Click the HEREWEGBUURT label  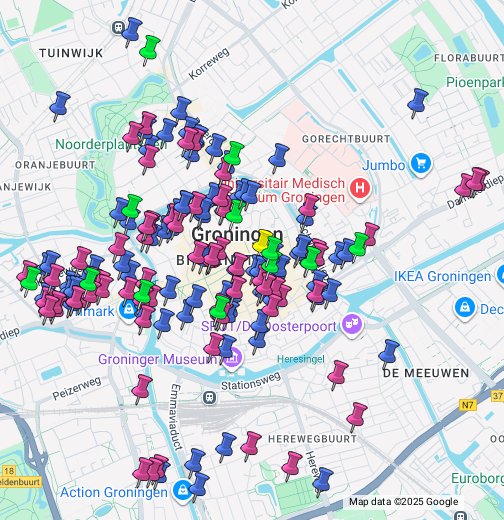tap(312, 439)
